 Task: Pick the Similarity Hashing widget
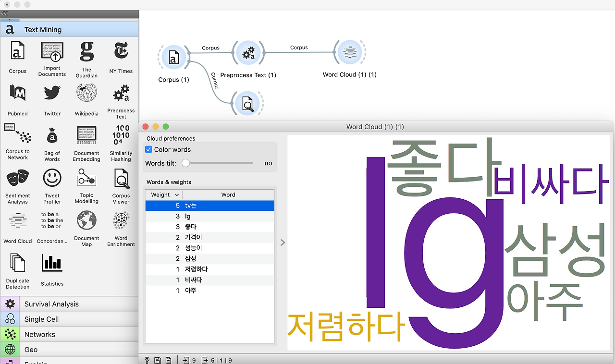pos(121,144)
